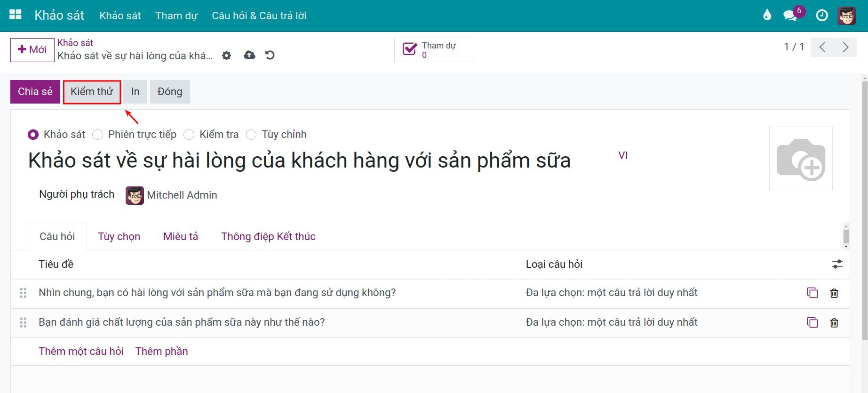Screen dimensions: 868x393
Task: Click the 'Chia sẻ' button
Action: [35, 92]
